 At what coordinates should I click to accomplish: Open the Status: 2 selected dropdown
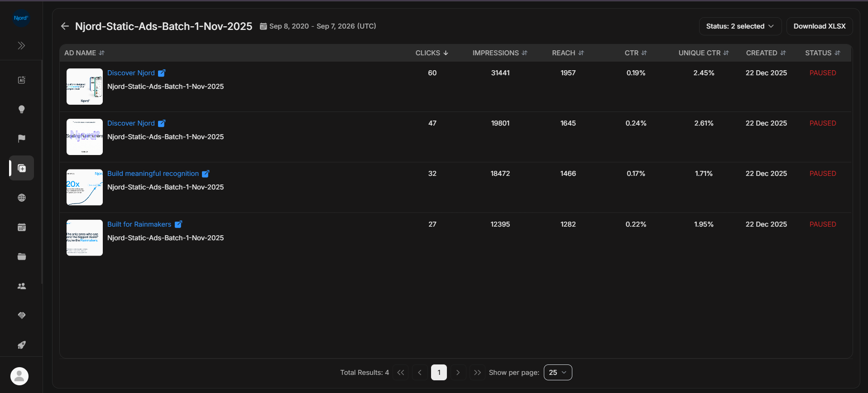point(740,26)
